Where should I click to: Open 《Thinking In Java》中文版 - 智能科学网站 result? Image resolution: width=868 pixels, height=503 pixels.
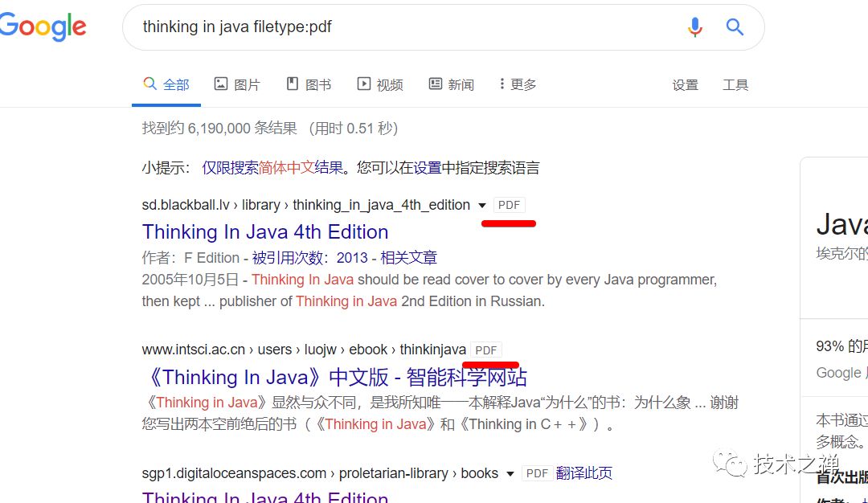334,377
